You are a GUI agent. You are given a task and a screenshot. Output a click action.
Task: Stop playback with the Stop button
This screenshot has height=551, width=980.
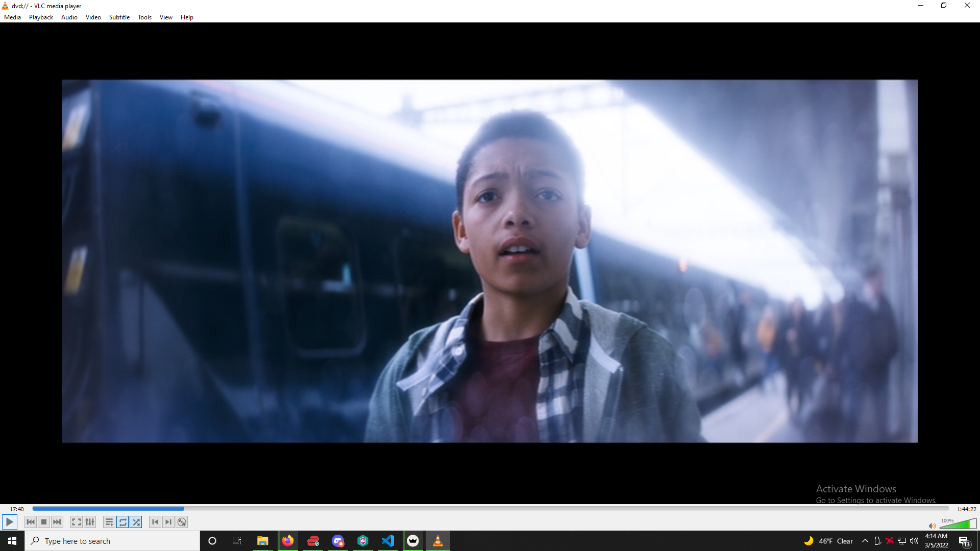tap(44, 522)
